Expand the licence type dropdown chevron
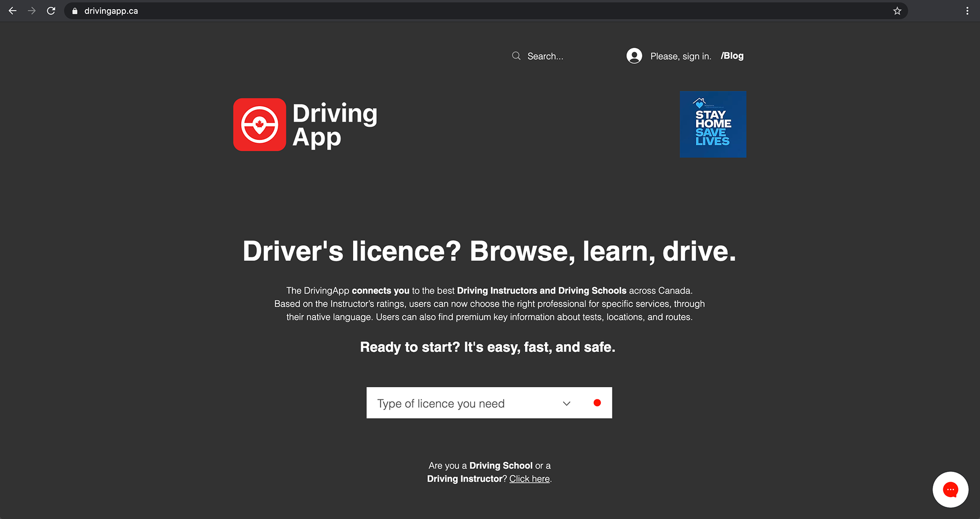The height and width of the screenshot is (519, 980). click(567, 404)
